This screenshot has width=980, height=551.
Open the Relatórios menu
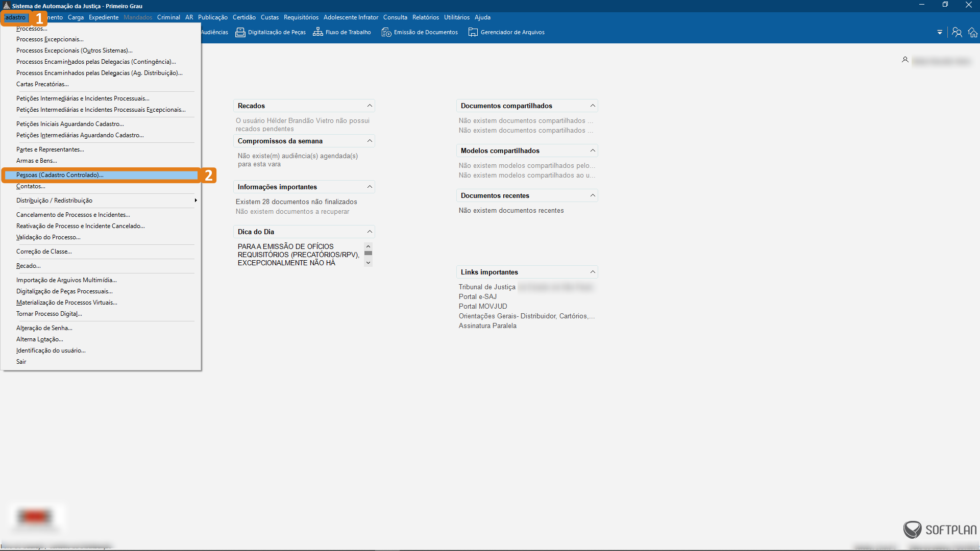426,17
